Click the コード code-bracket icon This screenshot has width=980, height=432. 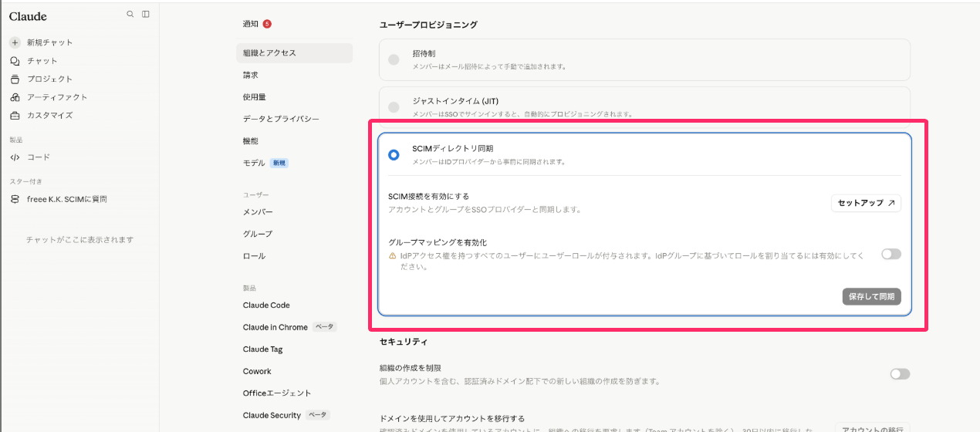coord(15,157)
